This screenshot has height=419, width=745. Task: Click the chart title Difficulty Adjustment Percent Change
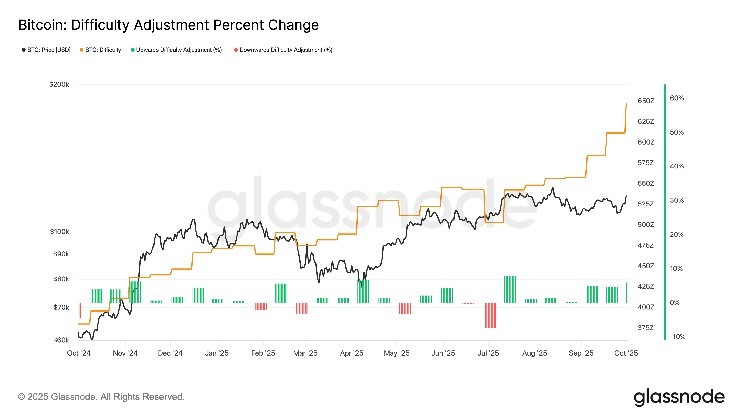tap(163, 23)
